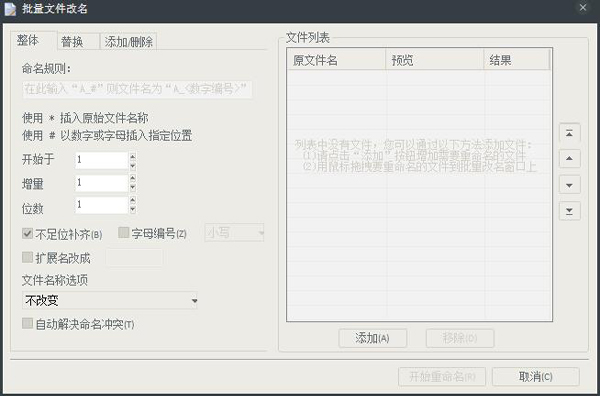Open the 文件名称选项 dropdown showing 不改变
600x396 pixels.
pyautogui.click(x=110, y=301)
